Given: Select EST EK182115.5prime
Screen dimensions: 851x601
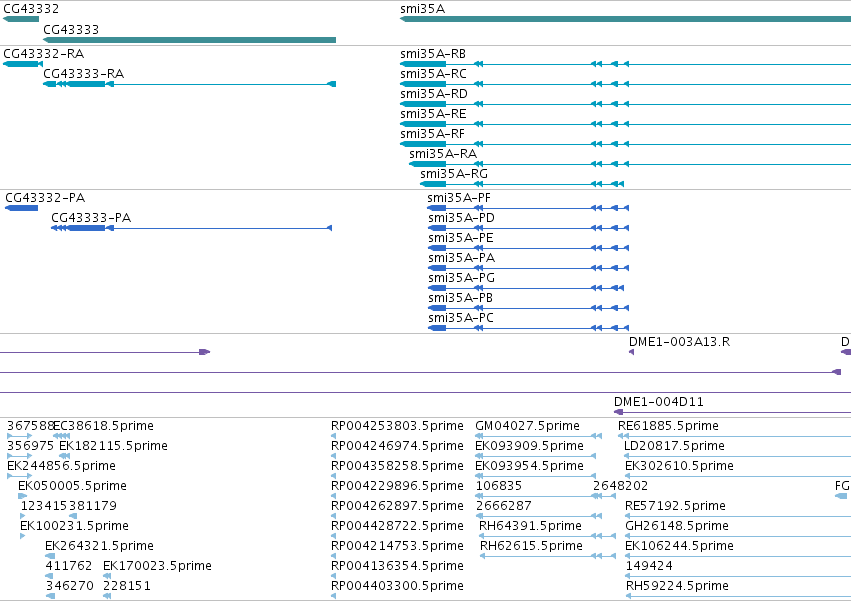Looking at the screenshot, I should (113, 446).
